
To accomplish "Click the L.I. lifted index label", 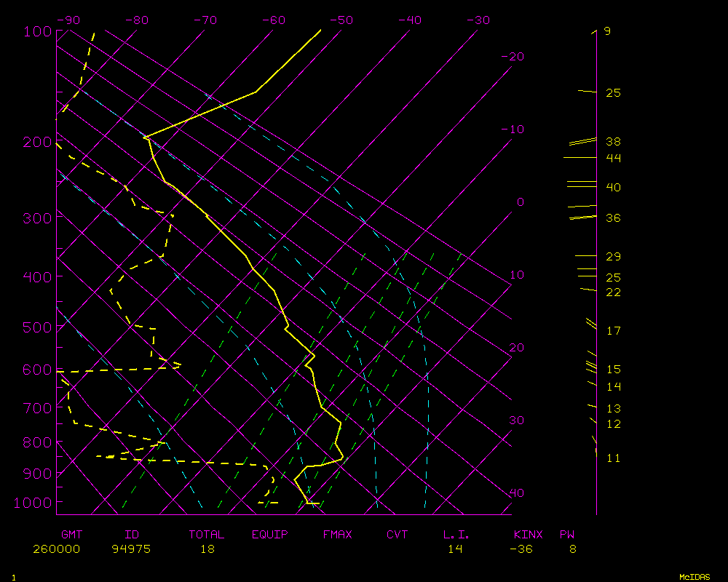I will [456, 535].
